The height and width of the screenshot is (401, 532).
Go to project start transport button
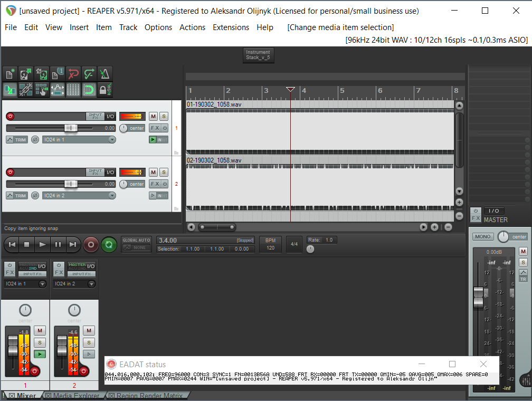[x=12, y=244]
